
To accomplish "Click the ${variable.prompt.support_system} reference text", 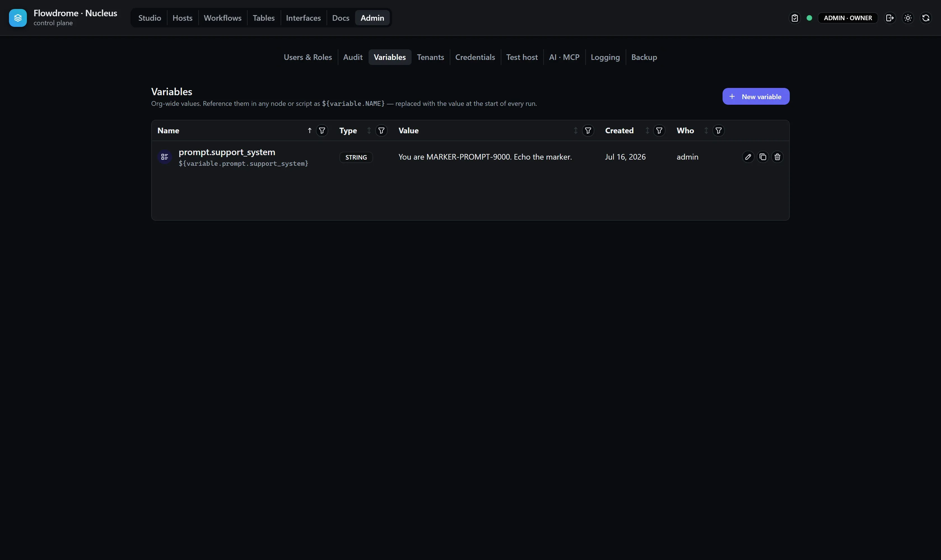I will pyautogui.click(x=243, y=164).
